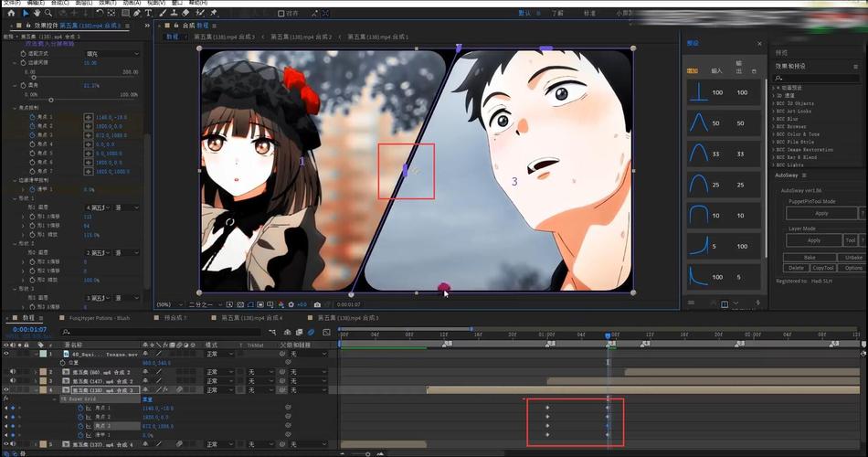Select the Pen tool
The height and width of the screenshot is (457, 868).
tap(137, 13)
